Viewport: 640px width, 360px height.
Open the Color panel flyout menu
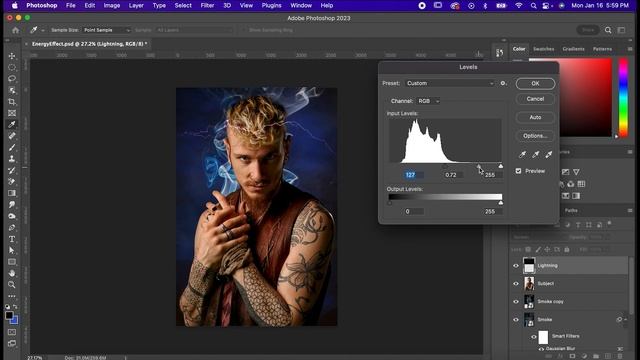point(630,49)
